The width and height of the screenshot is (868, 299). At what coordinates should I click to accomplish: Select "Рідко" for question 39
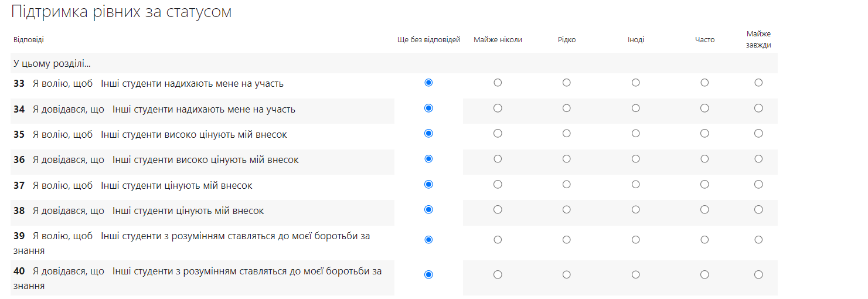tap(567, 239)
